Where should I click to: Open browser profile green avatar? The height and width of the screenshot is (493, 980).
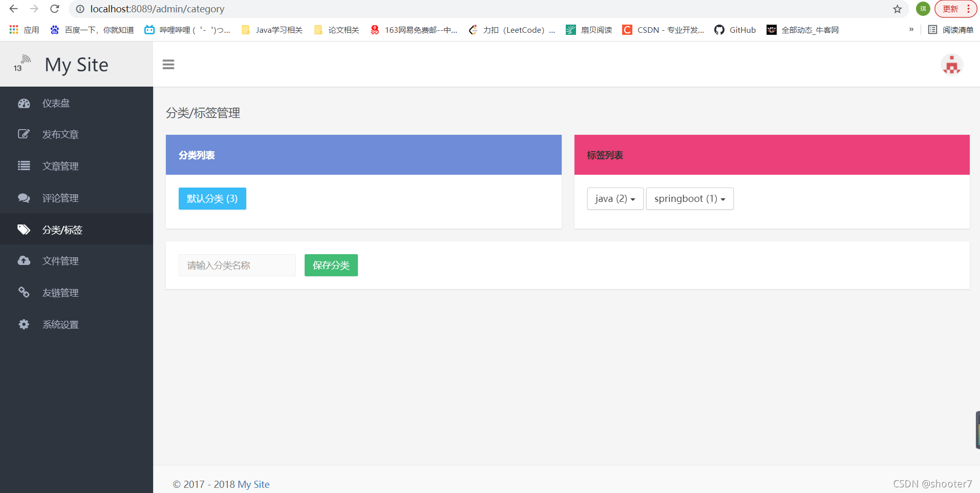click(923, 9)
